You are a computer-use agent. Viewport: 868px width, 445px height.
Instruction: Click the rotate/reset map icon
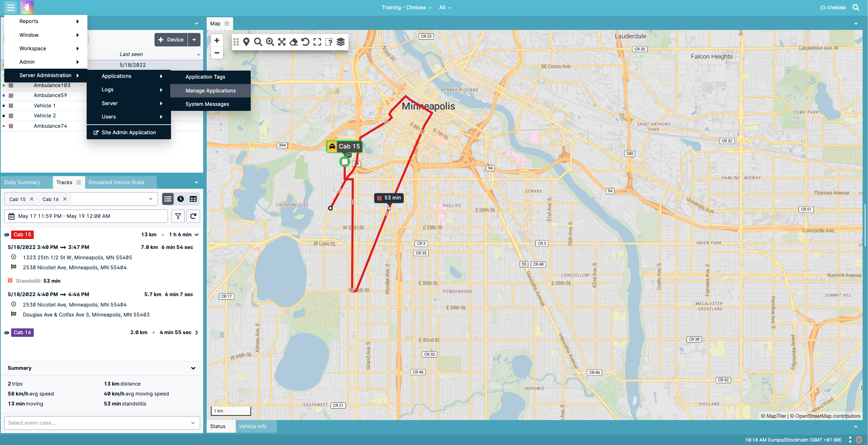pyautogui.click(x=305, y=42)
